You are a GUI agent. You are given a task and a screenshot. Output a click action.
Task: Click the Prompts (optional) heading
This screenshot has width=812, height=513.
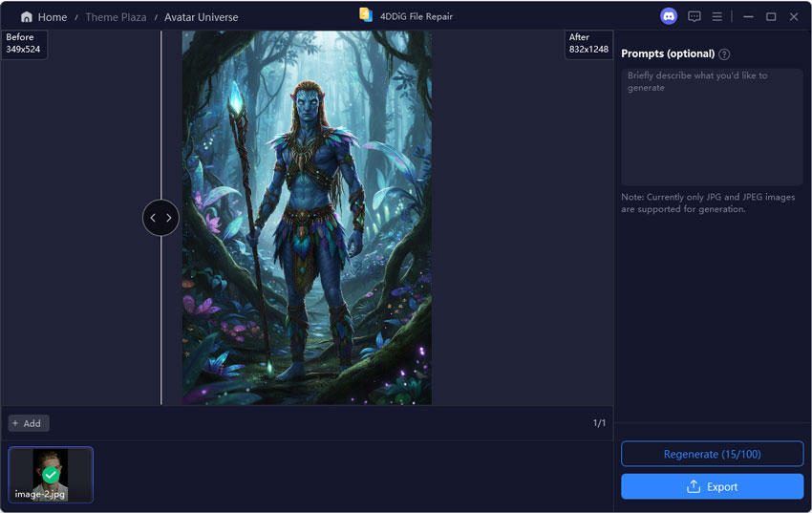click(668, 53)
